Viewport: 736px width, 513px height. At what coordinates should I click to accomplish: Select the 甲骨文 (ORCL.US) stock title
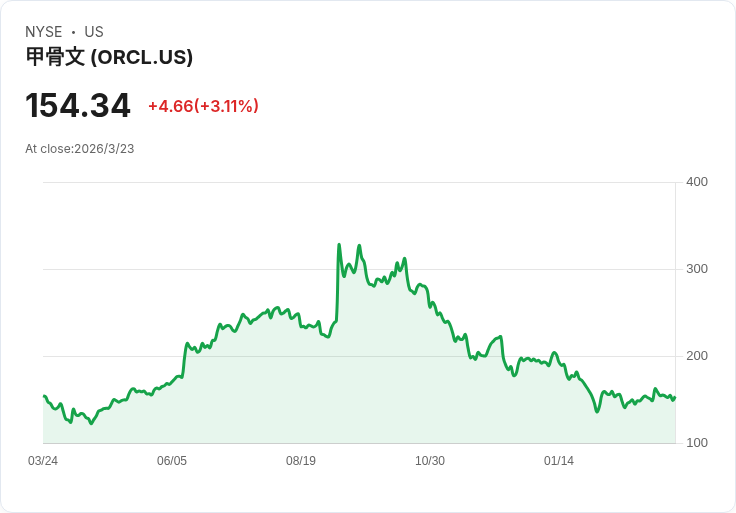(109, 57)
